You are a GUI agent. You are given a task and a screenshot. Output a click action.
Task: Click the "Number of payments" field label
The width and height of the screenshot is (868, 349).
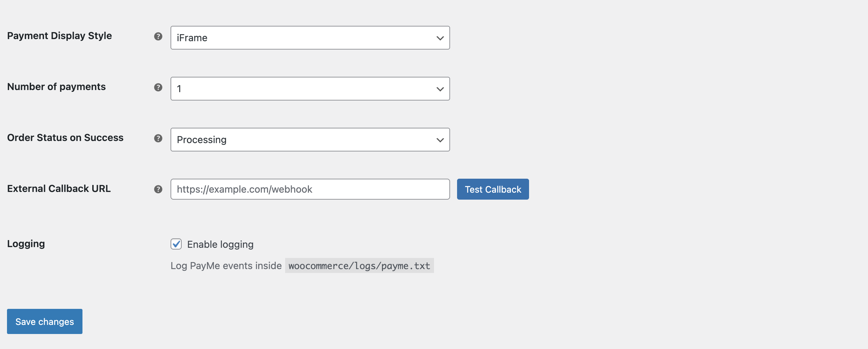pyautogui.click(x=56, y=87)
